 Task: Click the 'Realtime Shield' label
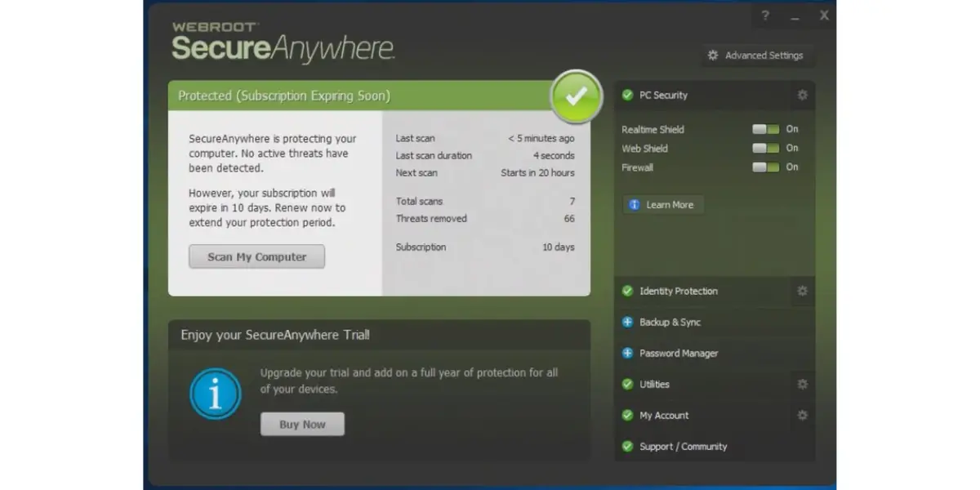(x=653, y=129)
